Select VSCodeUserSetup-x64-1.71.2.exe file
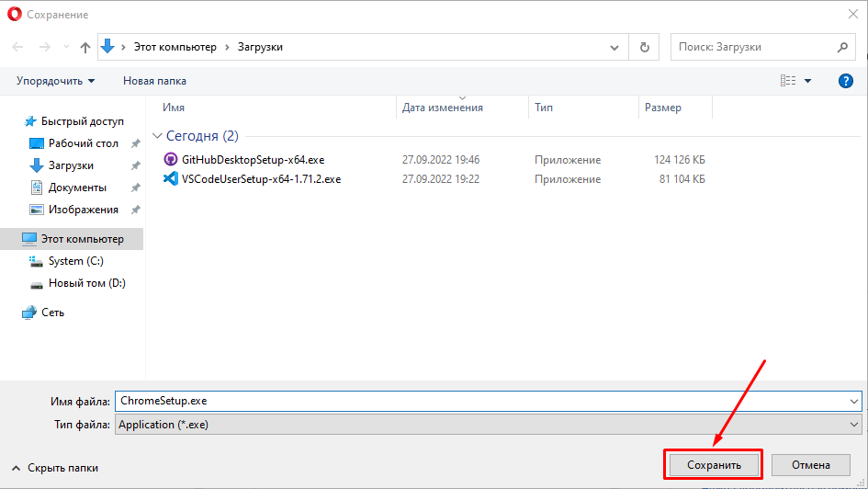 [261, 179]
